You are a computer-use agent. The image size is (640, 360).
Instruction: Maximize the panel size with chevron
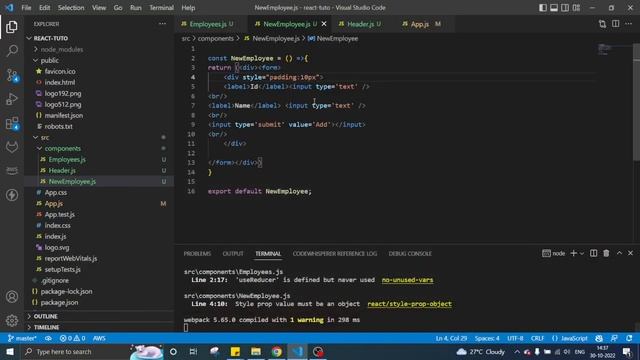tap(619, 253)
